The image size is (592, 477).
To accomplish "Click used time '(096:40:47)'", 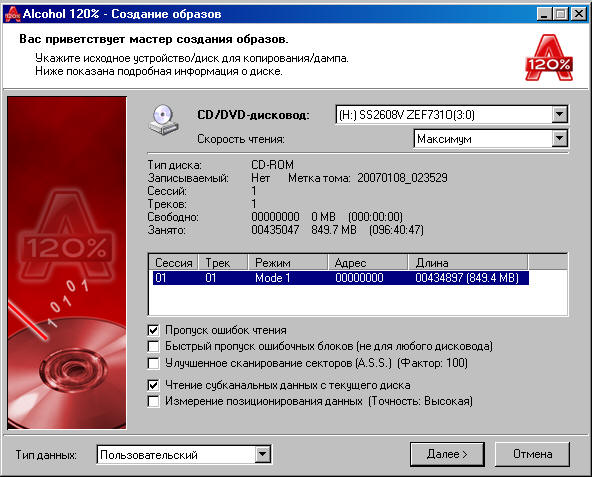I will (x=396, y=230).
